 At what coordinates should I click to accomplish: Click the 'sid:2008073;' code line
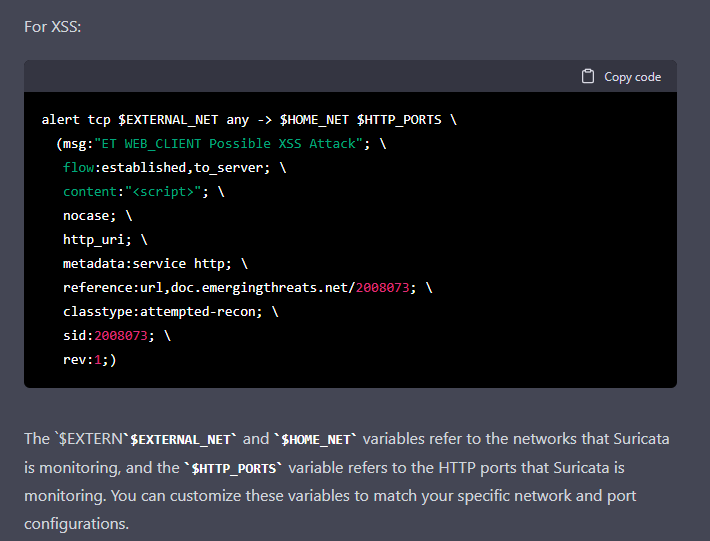coord(117,335)
